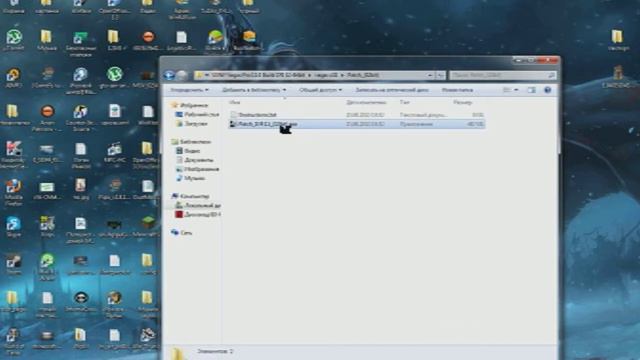Screen dimensions: 640x360
Task: Go back with Explorer's Back arrow
Action: point(169,76)
